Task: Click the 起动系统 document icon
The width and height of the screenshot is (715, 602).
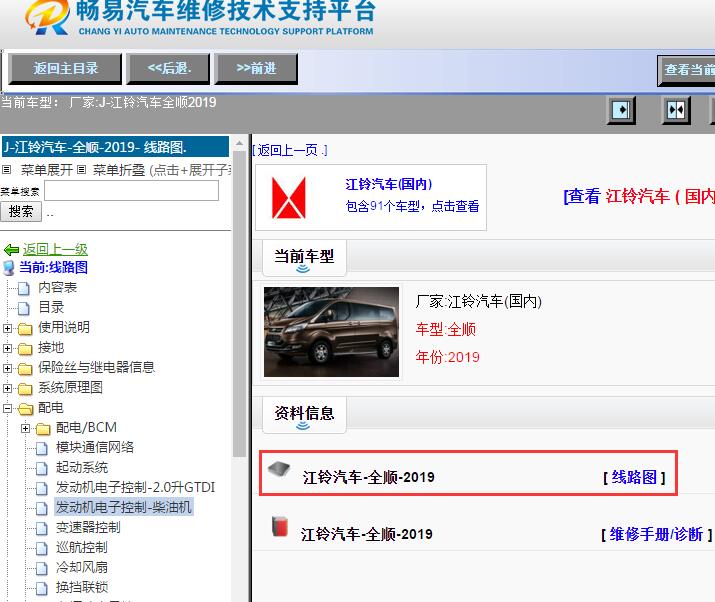Action: [41, 468]
